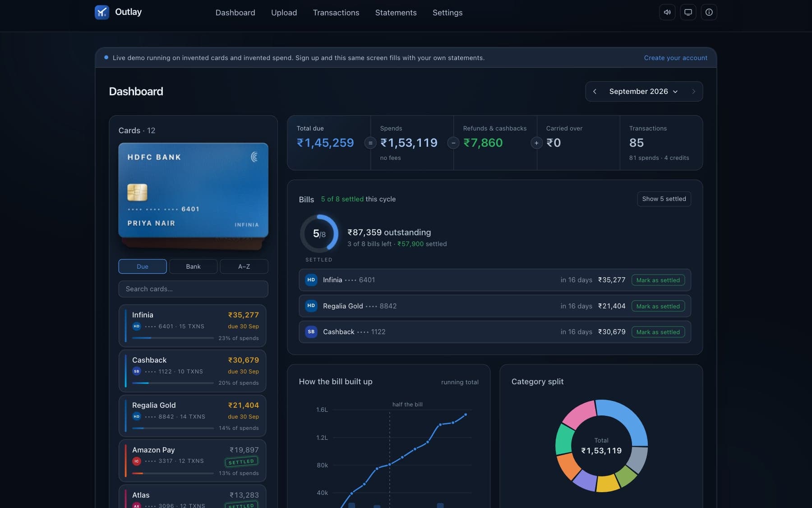The height and width of the screenshot is (508, 812).
Task: Click the Outlay brand name
Action: pos(128,12)
